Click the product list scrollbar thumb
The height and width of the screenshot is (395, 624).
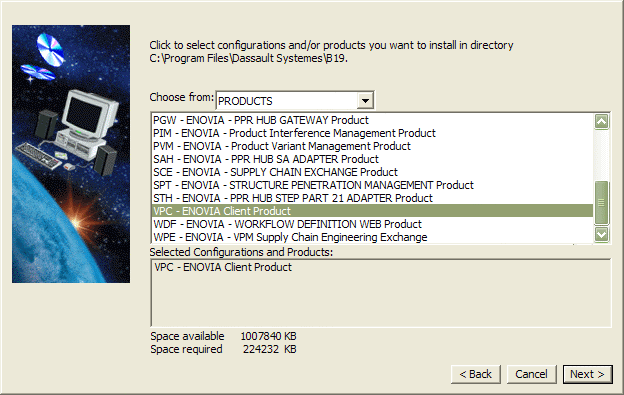[601, 202]
